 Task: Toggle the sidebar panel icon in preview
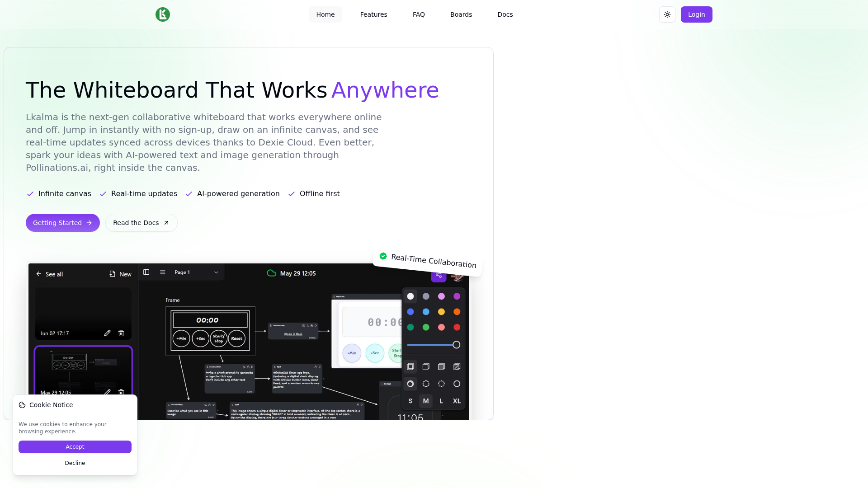coord(146,272)
